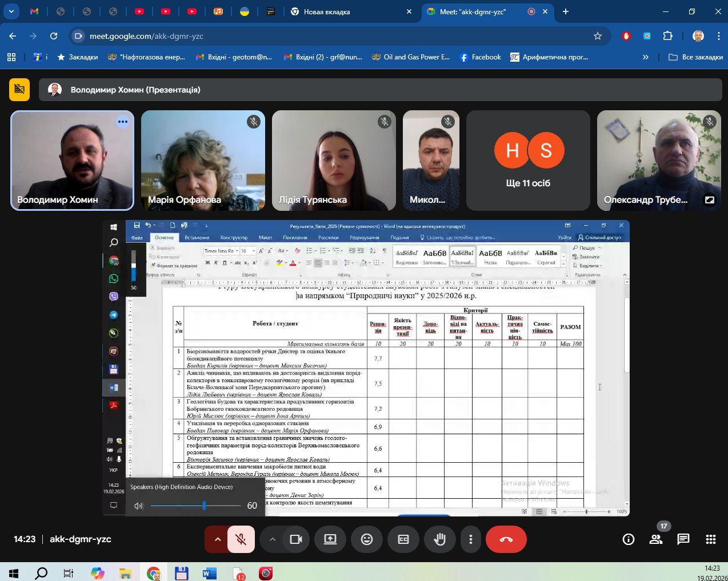Screen dimensions: 728x581
Task: Show the People participants panel
Action: 656,539
